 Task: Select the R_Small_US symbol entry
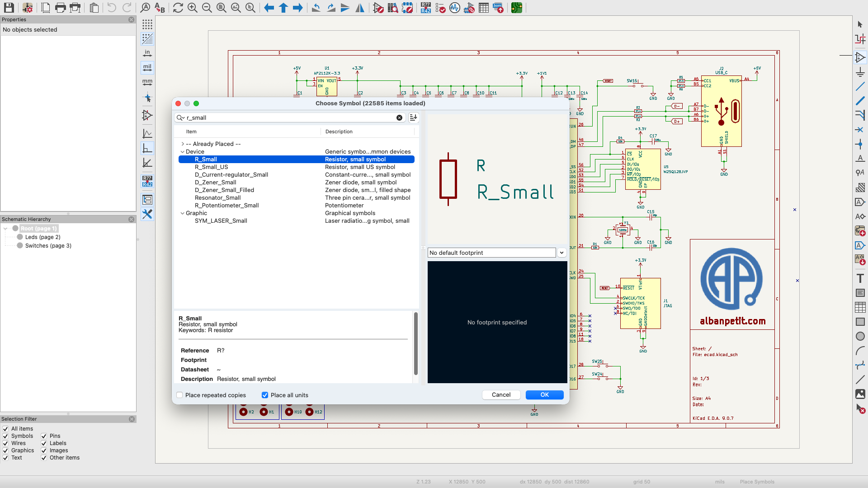[x=211, y=167]
